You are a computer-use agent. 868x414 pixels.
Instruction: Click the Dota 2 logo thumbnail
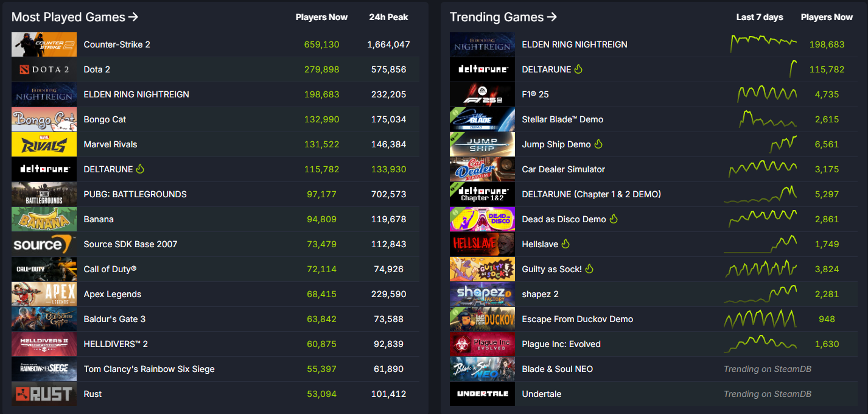point(44,69)
